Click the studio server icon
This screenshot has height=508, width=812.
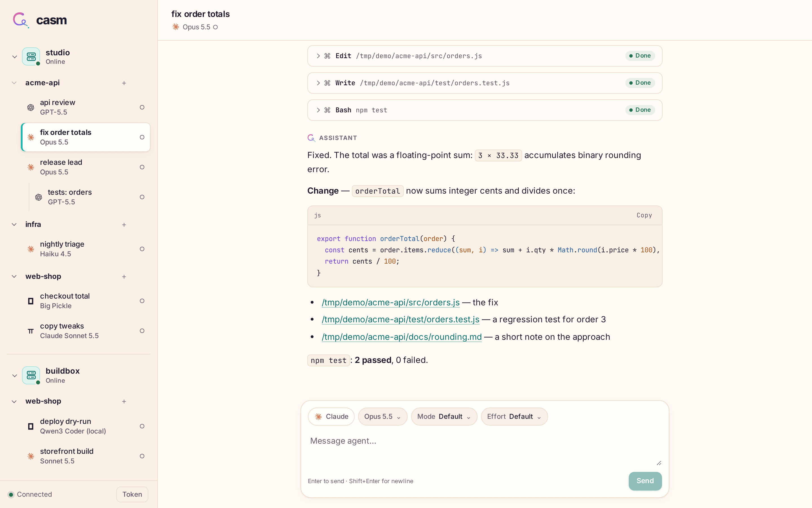(31, 56)
